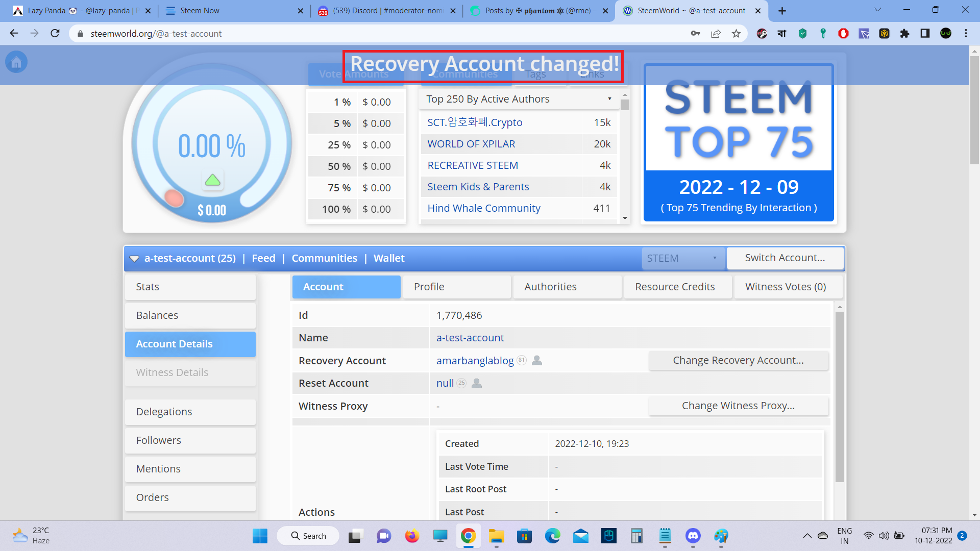Open the STEEM chain dropdown
The image size is (980, 551).
pyautogui.click(x=682, y=258)
